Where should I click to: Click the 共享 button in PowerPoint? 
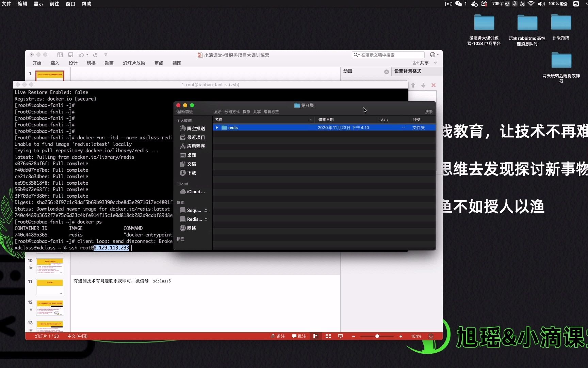point(423,62)
